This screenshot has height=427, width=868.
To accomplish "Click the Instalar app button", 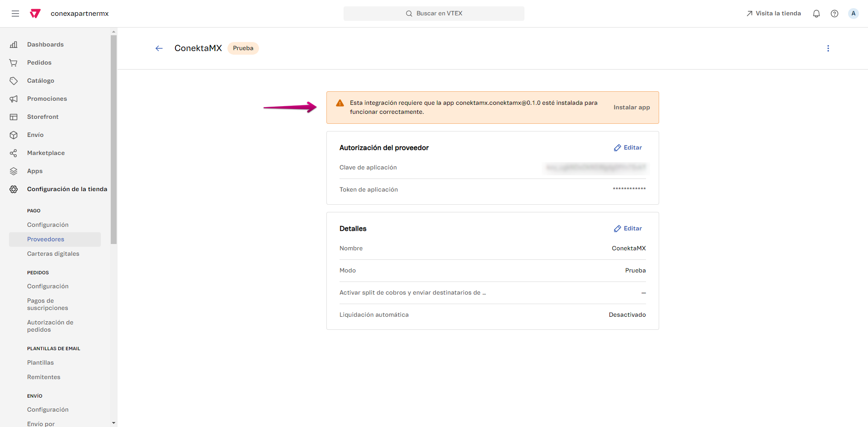I will click(632, 108).
